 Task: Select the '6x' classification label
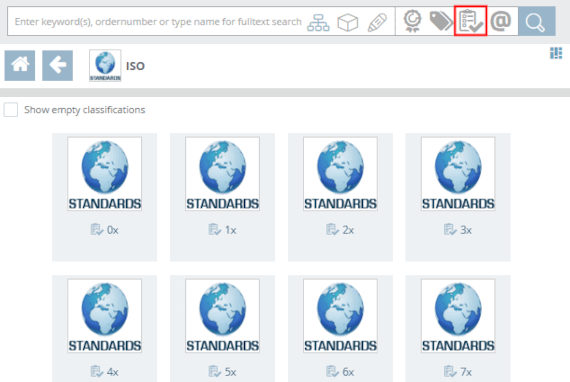pos(348,372)
